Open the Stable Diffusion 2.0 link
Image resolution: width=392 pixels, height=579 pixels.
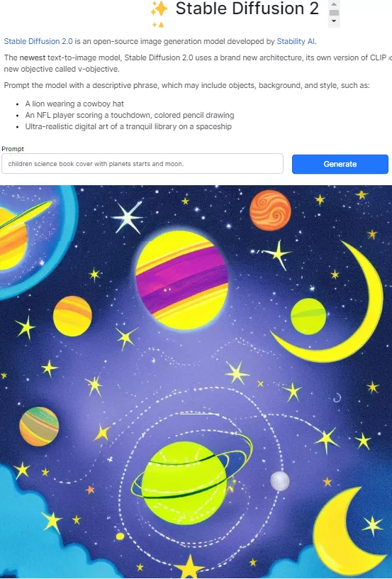[x=38, y=41]
